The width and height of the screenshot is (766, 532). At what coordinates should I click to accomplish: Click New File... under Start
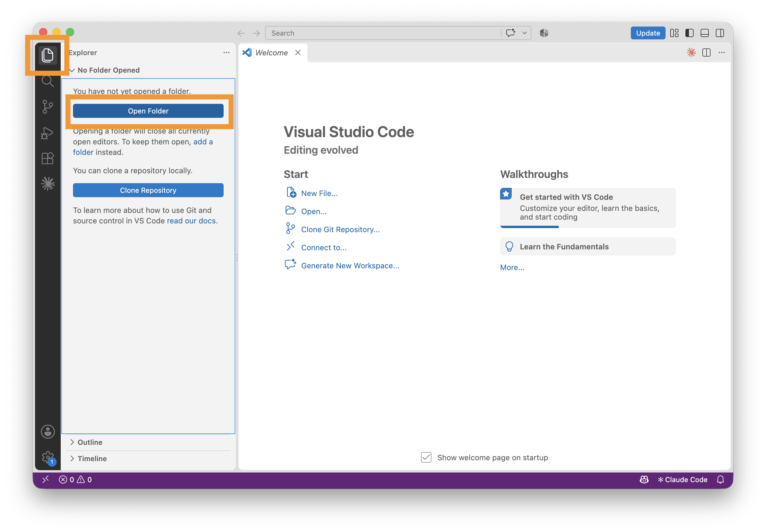[319, 193]
